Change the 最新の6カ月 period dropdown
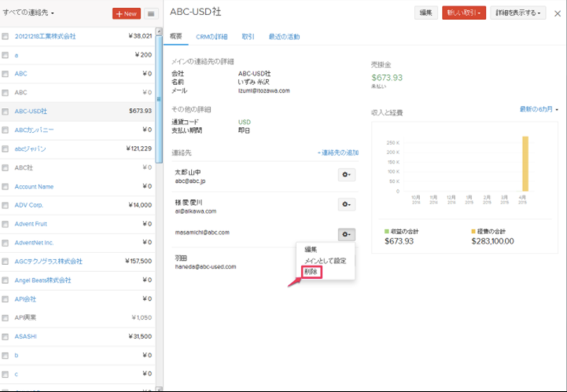Screen dimensions: 567x392 (x=539, y=109)
